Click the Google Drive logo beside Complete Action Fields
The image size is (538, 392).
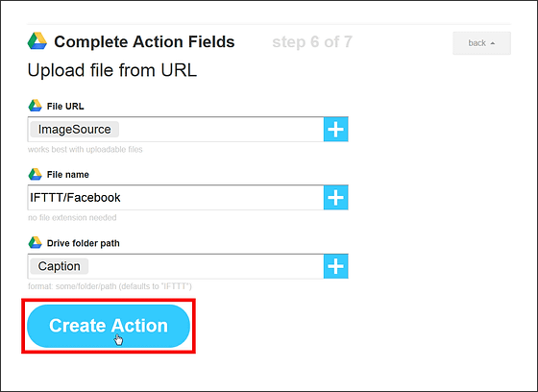(x=37, y=41)
